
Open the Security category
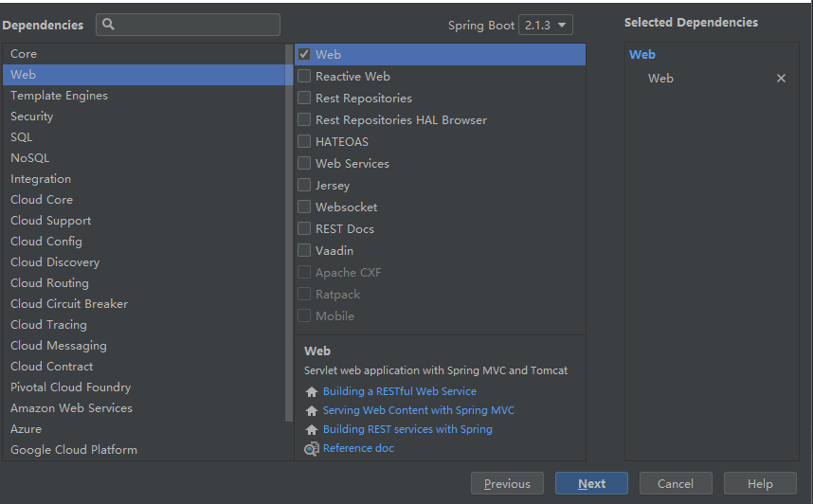tap(144, 117)
